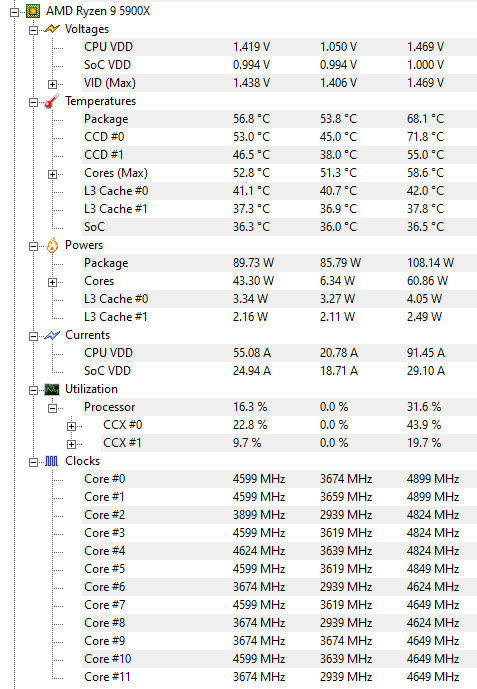Click the Utilization graph monitor icon
Screen dimensions: 477x689
click(x=52, y=389)
